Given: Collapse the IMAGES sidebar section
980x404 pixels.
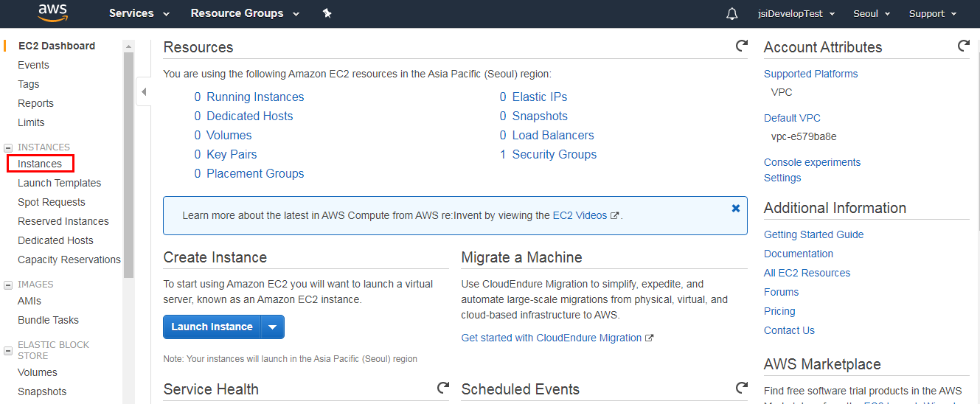Looking at the screenshot, I should [8, 285].
